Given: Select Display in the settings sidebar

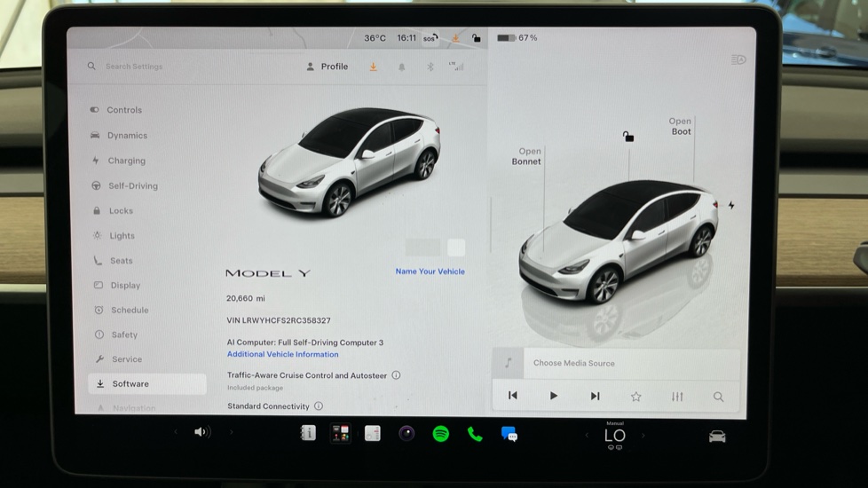Looking at the screenshot, I should pos(117,286).
